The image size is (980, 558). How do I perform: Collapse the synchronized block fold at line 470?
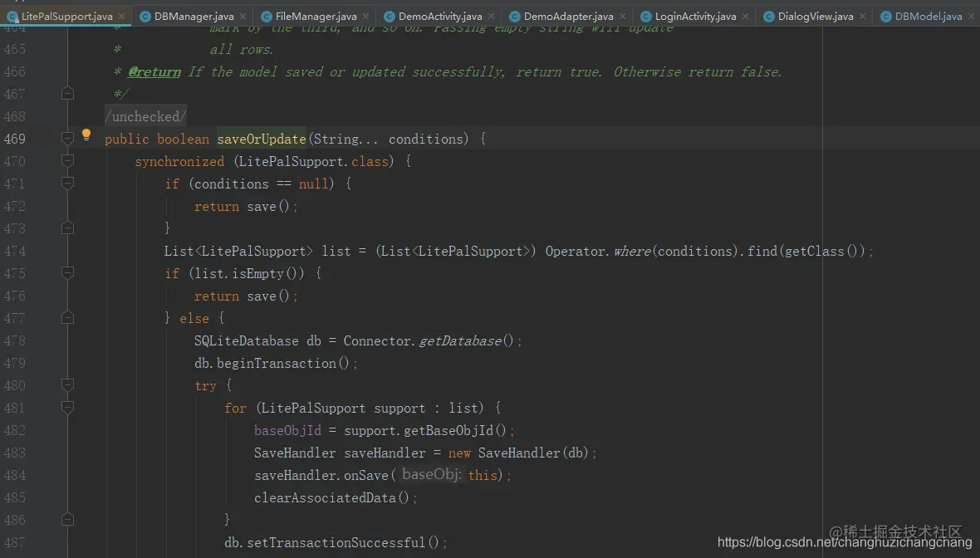pos(67,161)
